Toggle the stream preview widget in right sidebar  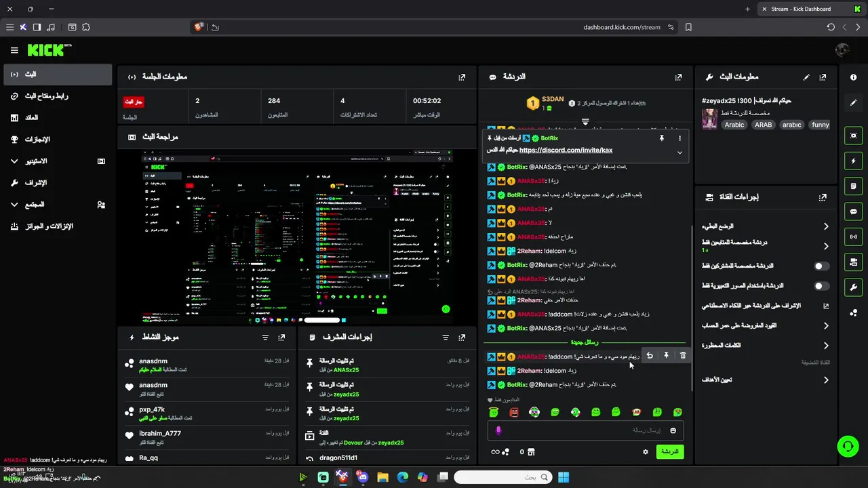pyautogui.click(x=853, y=136)
